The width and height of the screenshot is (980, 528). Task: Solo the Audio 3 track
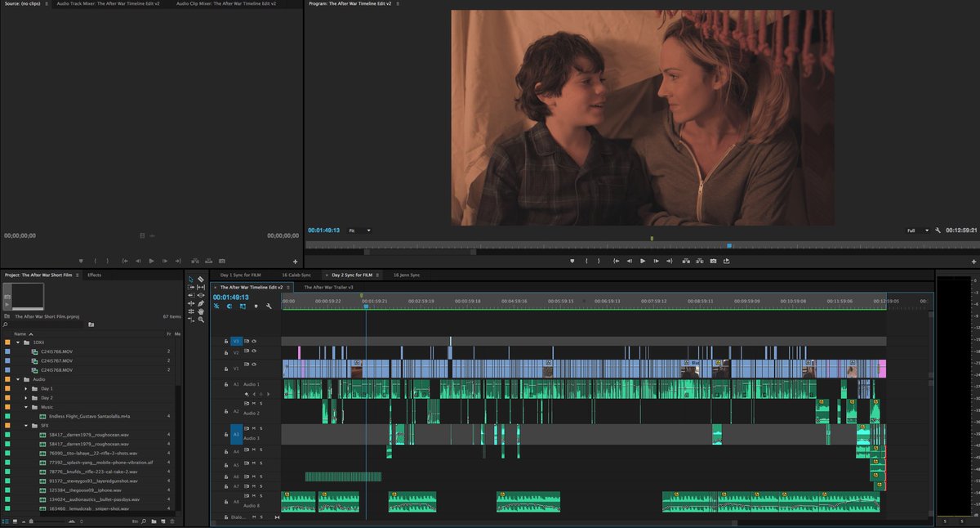click(x=261, y=427)
